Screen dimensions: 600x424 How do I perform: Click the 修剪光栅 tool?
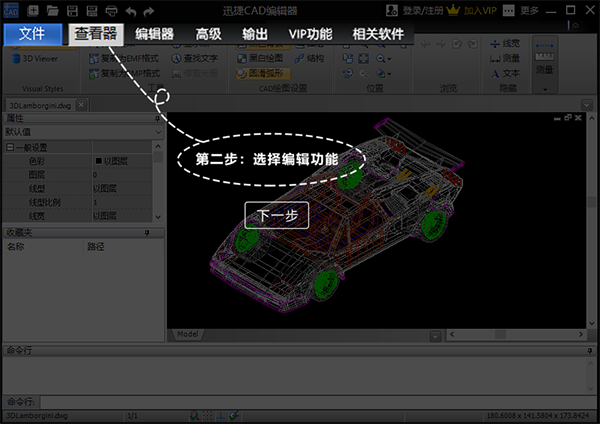coord(195,73)
